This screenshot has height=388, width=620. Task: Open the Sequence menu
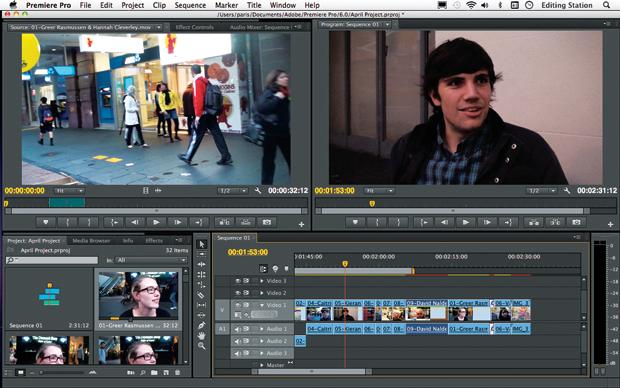190,5
